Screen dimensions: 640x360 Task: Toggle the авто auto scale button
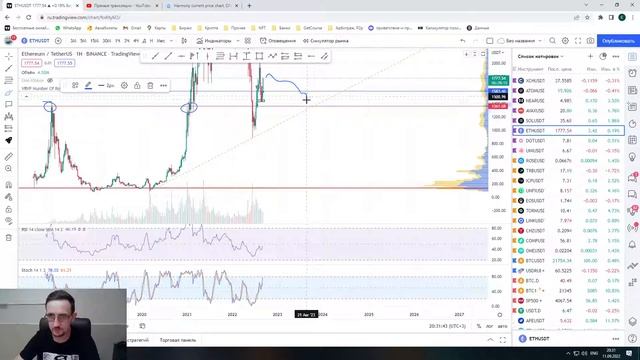(x=502, y=326)
